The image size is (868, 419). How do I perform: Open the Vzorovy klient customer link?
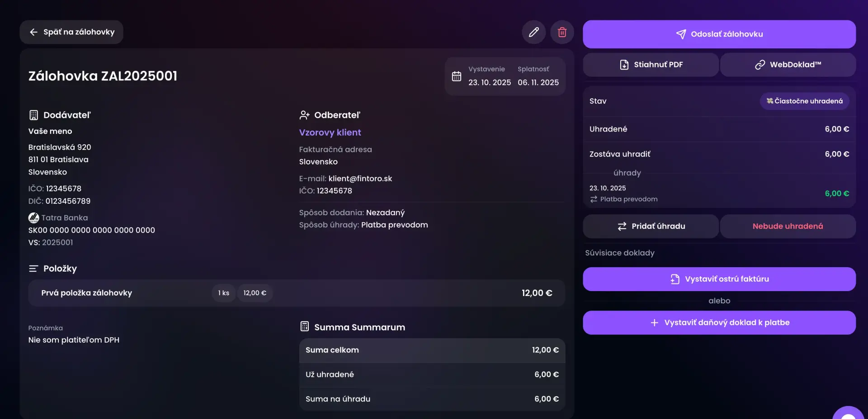(x=330, y=132)
